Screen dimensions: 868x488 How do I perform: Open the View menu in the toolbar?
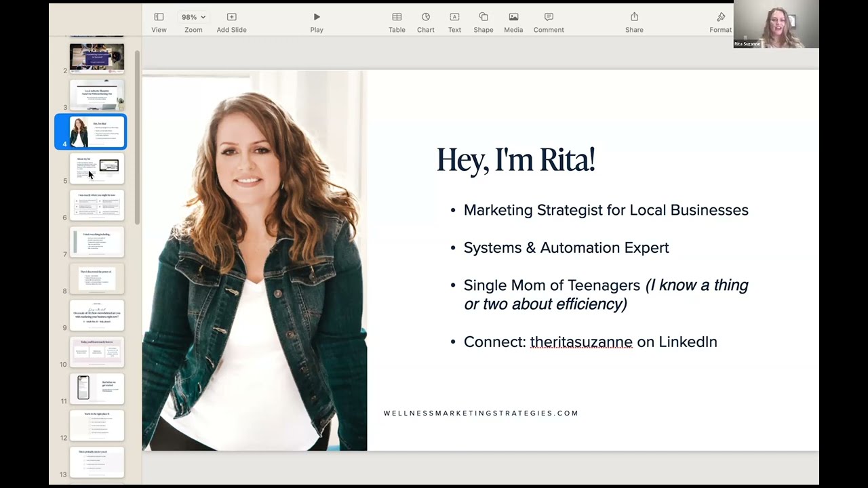coord(159,22)
